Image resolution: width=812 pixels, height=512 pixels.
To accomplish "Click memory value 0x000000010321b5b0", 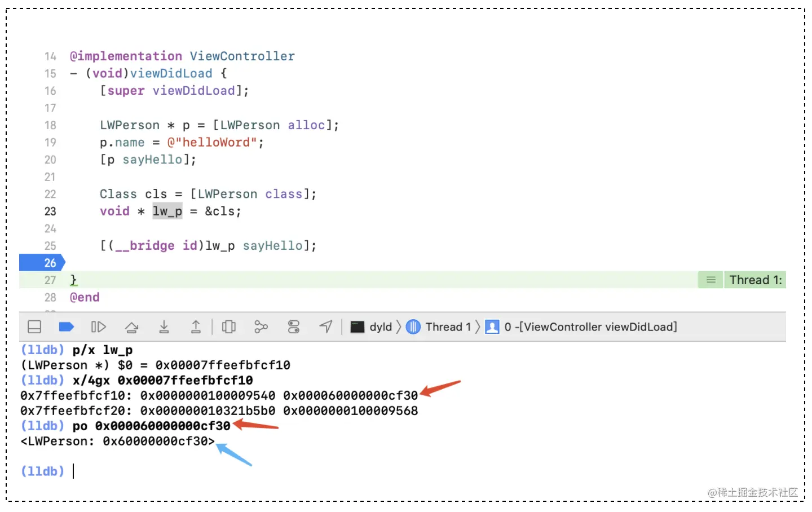I will 208,411.
